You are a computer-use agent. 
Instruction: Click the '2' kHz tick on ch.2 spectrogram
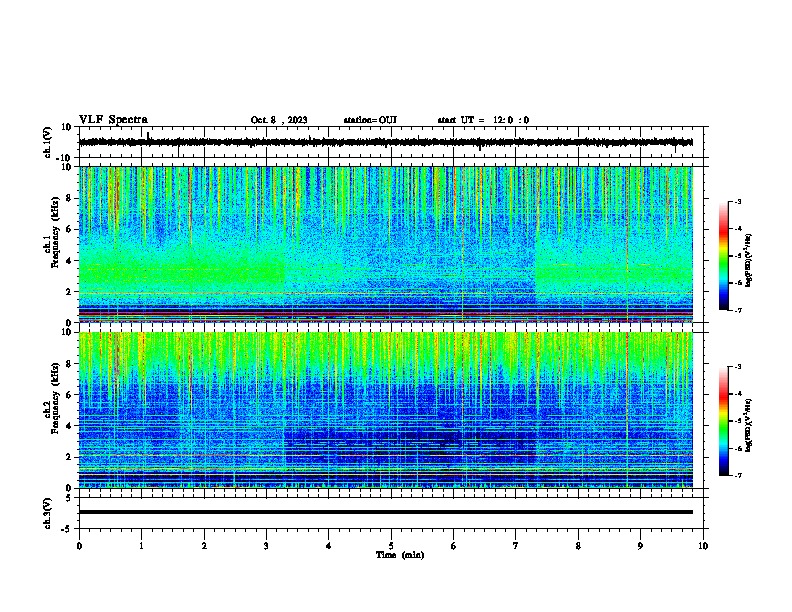[x=71, y=457]
